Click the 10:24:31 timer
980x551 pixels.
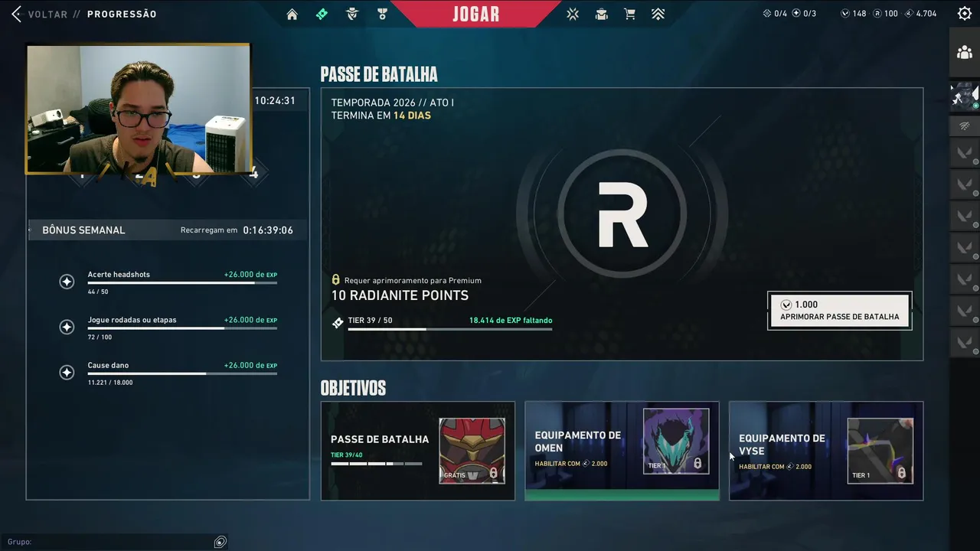[275, 100]
